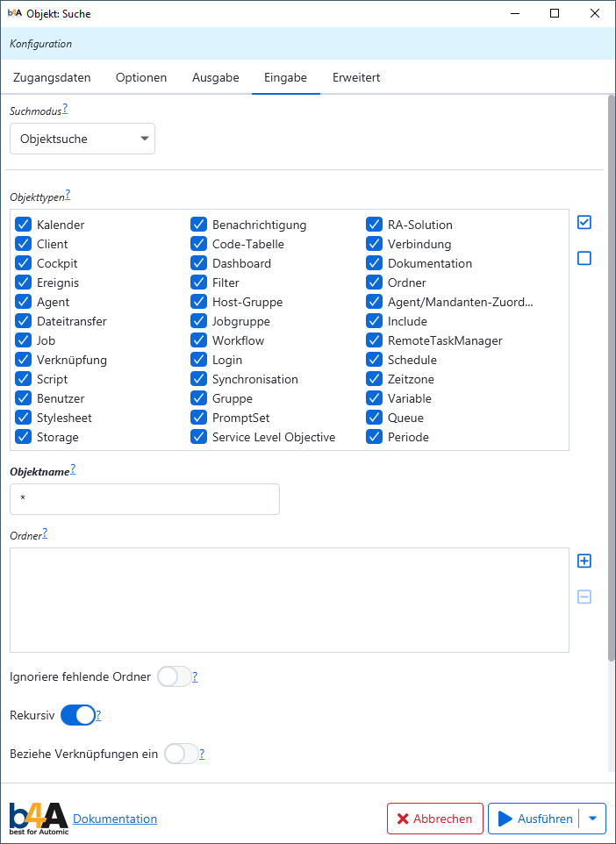Viewport: 616px width, 844px height.
Task: Click the select-all object types icon
Action: [x=584, y=223]
